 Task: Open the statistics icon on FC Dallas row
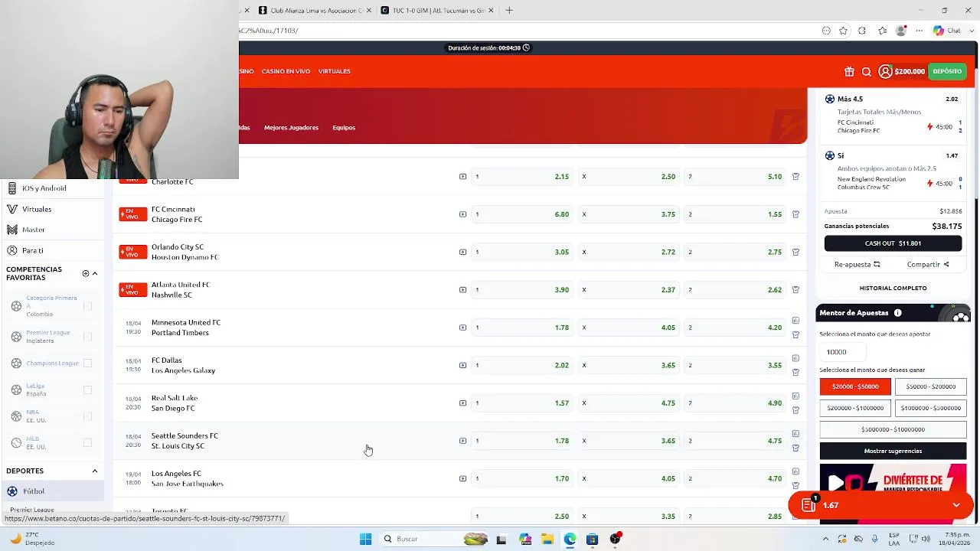point(795,358)
